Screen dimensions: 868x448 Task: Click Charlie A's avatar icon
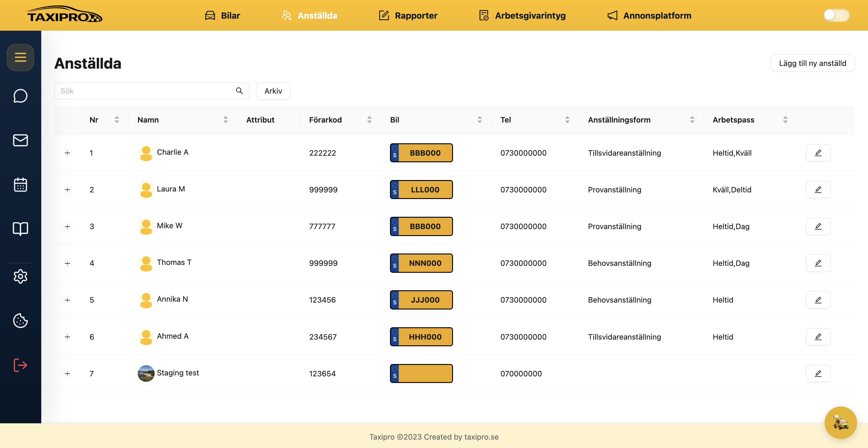pyautogui.click(x=146, y=153)
